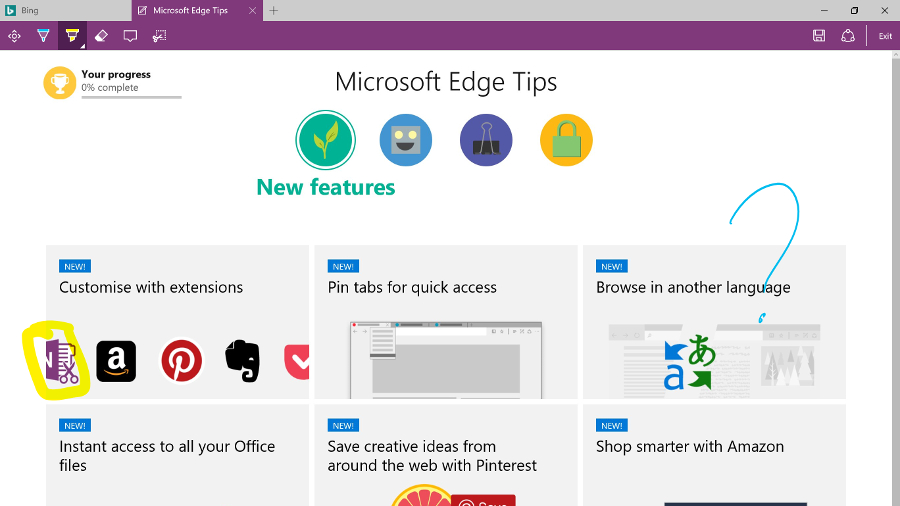Restore down the Edge window
900x506 pixels.
pos(854,10)
